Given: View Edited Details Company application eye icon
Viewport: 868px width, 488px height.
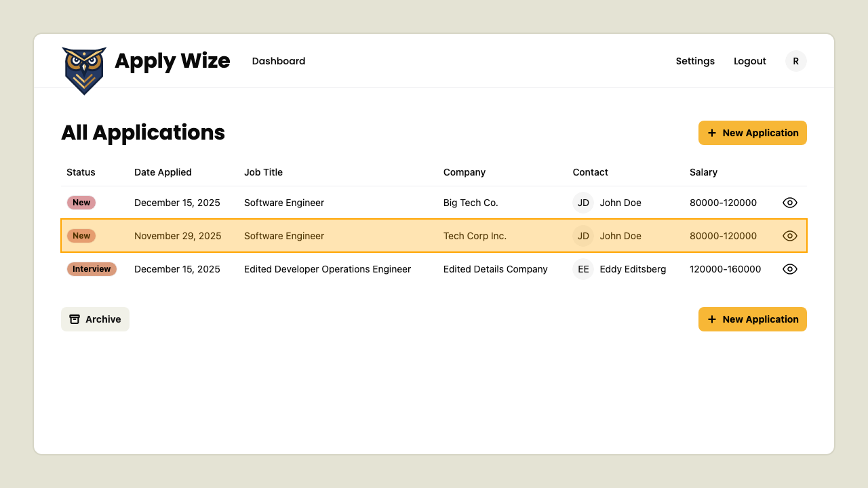Looking at the screenshot, I should click(x=789, y=269).
